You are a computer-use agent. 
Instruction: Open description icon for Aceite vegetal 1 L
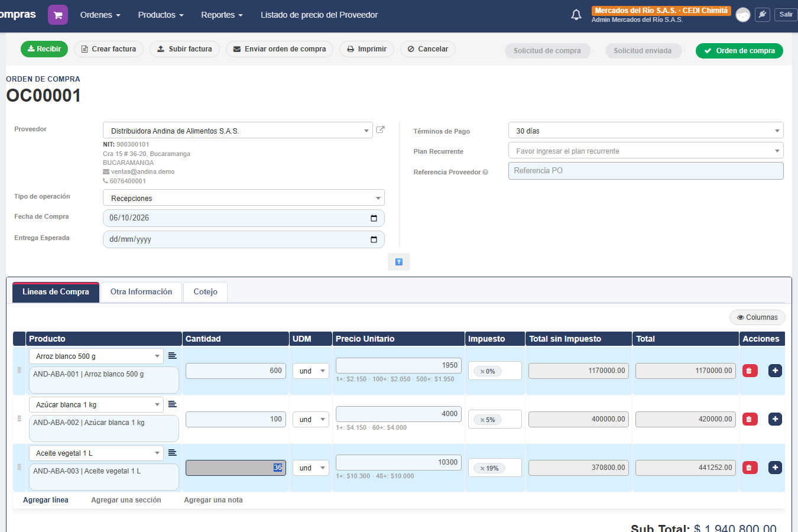(173, 453)
